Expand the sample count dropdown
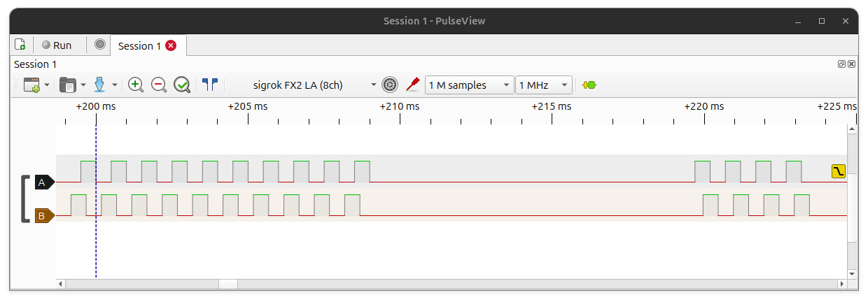 click(469, 85)
